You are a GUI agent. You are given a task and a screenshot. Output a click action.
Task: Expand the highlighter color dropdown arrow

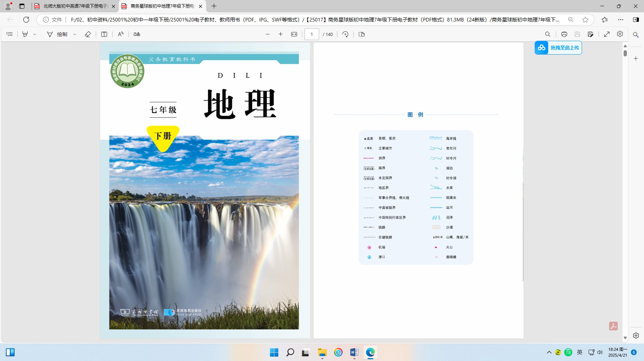click(35, 34)
